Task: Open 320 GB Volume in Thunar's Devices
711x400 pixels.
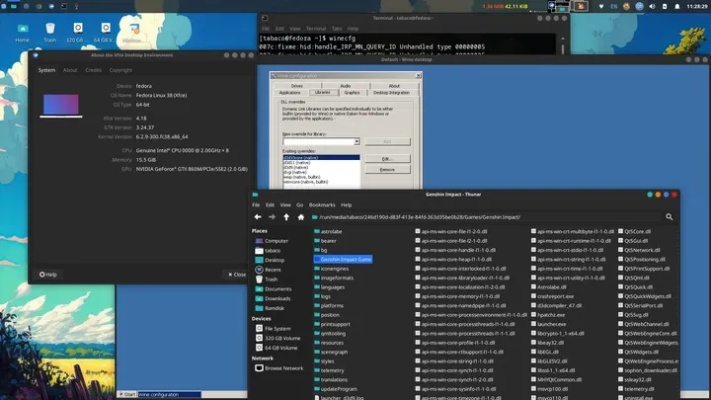Action: (x=278, y=338)
